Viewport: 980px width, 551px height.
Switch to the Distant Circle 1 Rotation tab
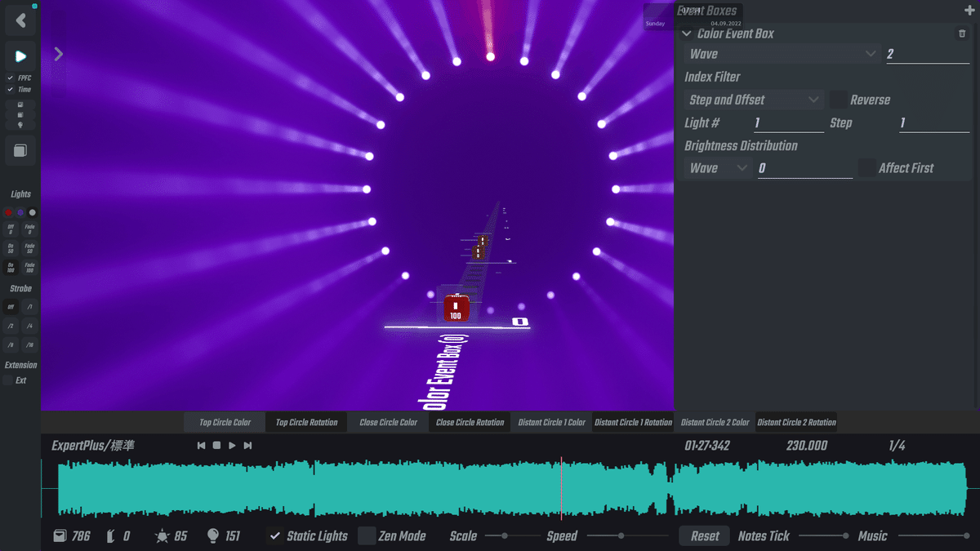click(x=633, y=422)
